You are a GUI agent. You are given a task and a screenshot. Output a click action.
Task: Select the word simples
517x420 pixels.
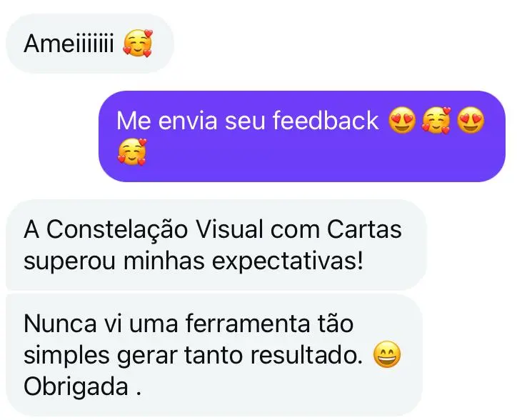(x=67, y=356)
